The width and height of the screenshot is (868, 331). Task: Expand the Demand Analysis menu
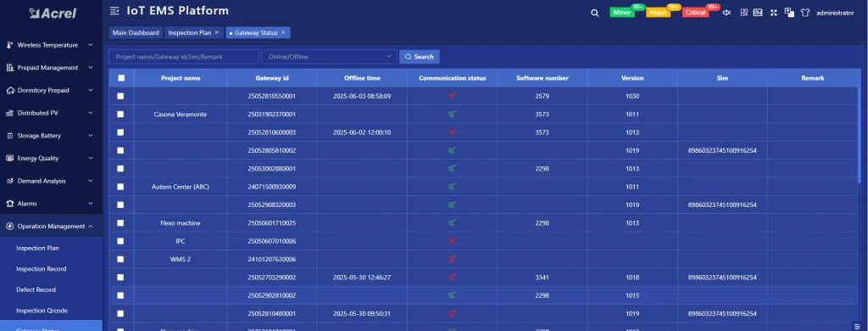[x=90, y=182]
